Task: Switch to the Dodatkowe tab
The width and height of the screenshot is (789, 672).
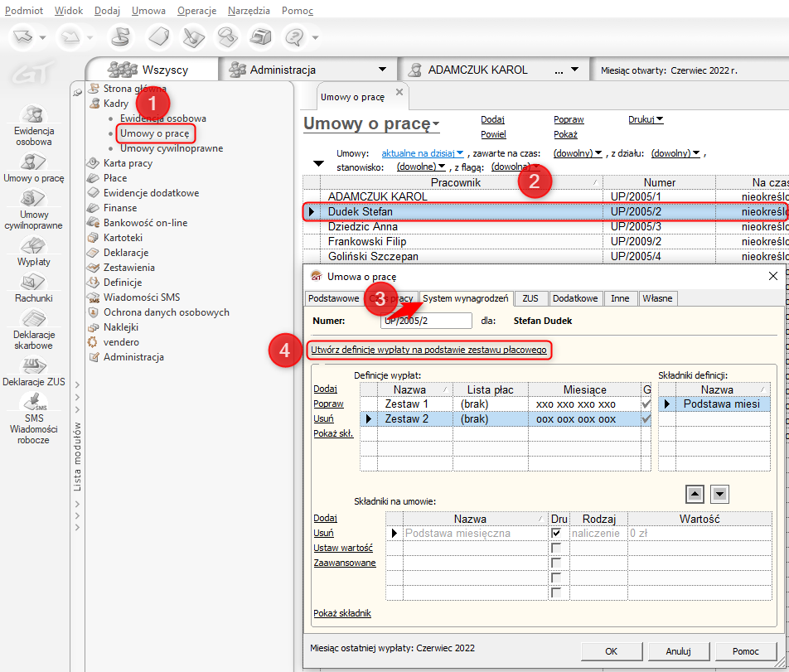Action: point(575,299)
